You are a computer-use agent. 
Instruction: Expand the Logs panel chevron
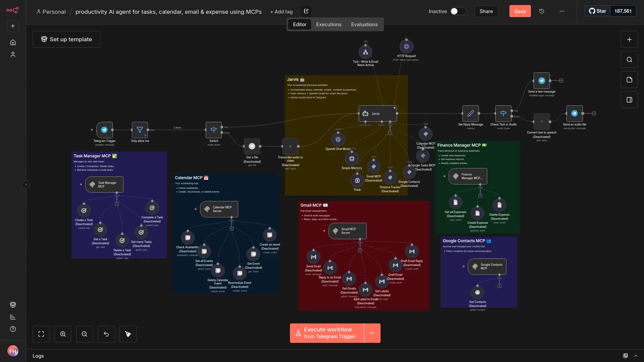click(x=636, y=356)
